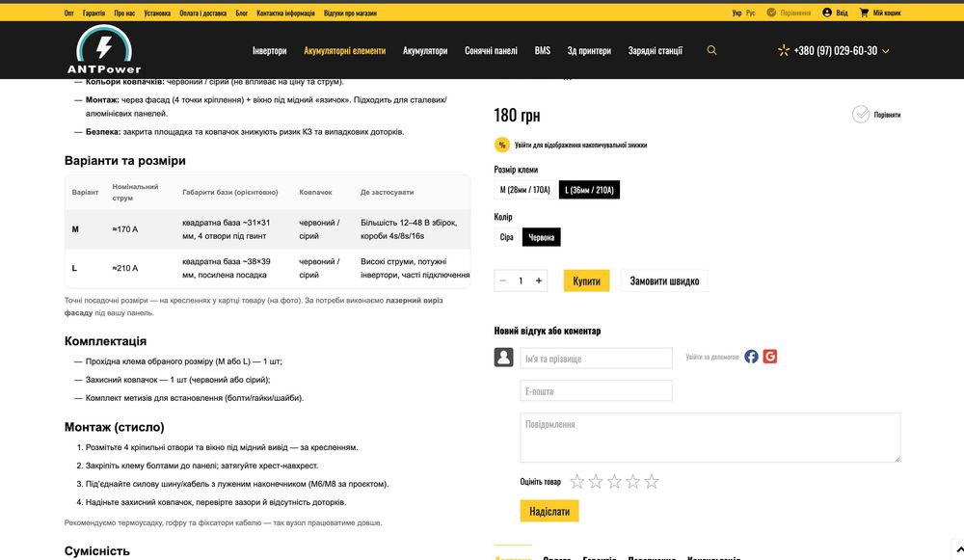Open the Опт link
964x560 pixels.
click(68, 13)
